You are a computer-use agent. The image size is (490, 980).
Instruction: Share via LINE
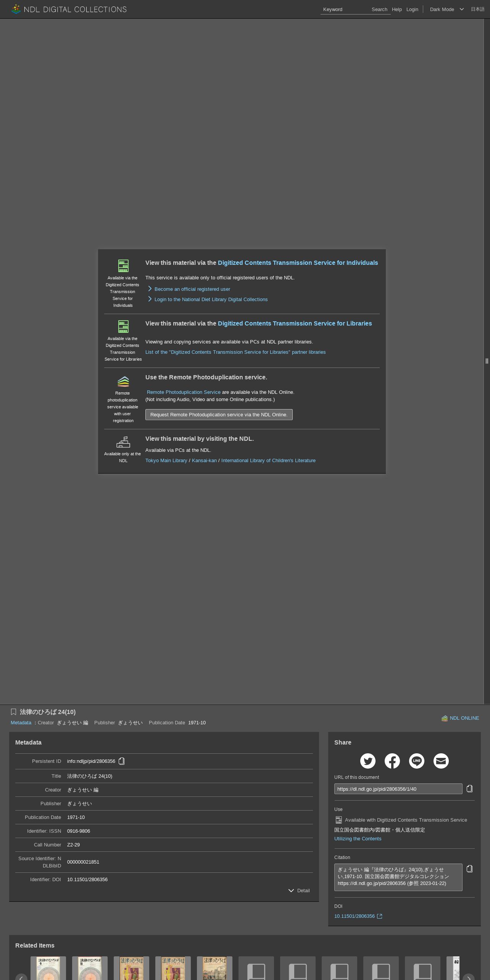[417, 761]
